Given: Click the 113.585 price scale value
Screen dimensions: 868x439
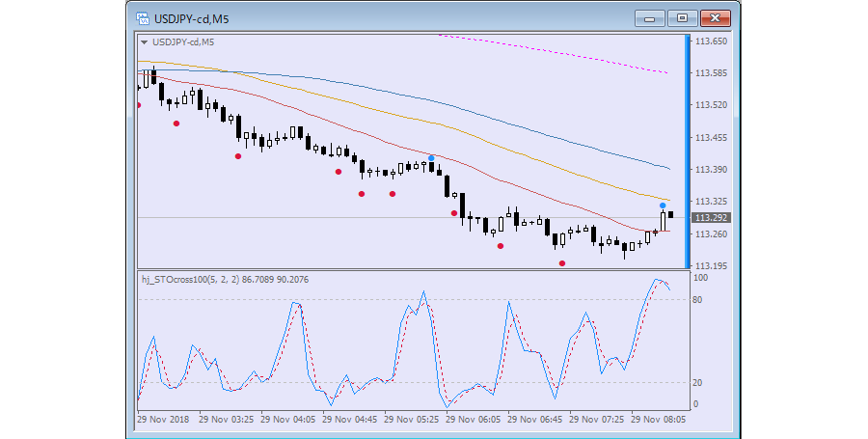Looking at the screenshot, I should (711, 73).
